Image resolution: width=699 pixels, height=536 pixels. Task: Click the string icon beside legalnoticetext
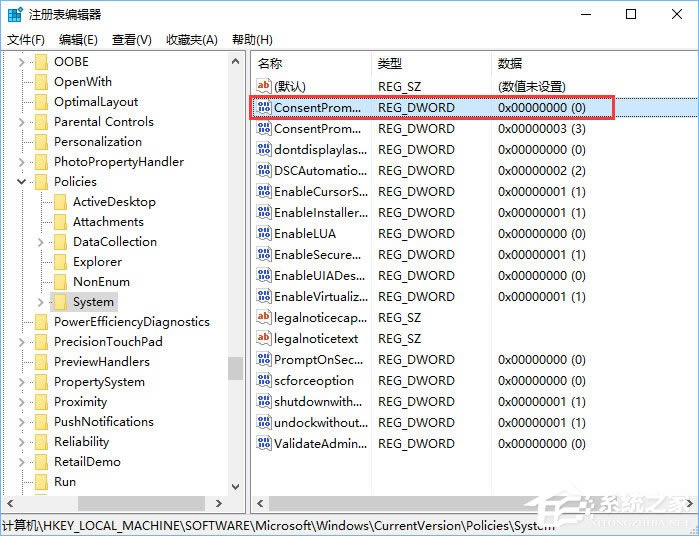point(264,338)
